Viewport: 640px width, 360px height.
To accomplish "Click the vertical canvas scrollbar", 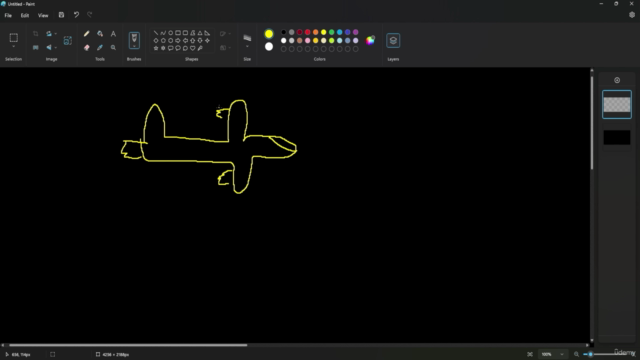I will (x=592, y=122).
